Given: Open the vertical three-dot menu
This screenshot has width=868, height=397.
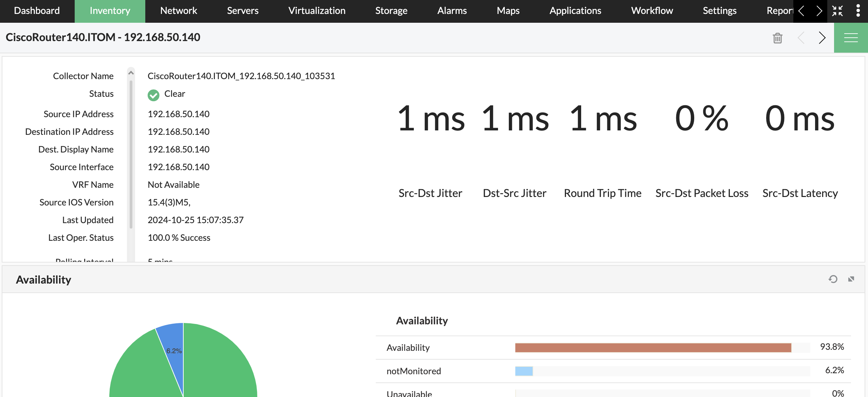Looking at the screenshot, I should click(x=858, y=11).
